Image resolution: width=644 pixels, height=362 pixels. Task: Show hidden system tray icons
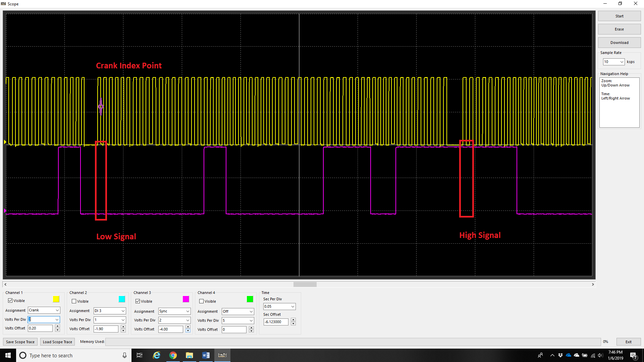(x=552, y=355)
